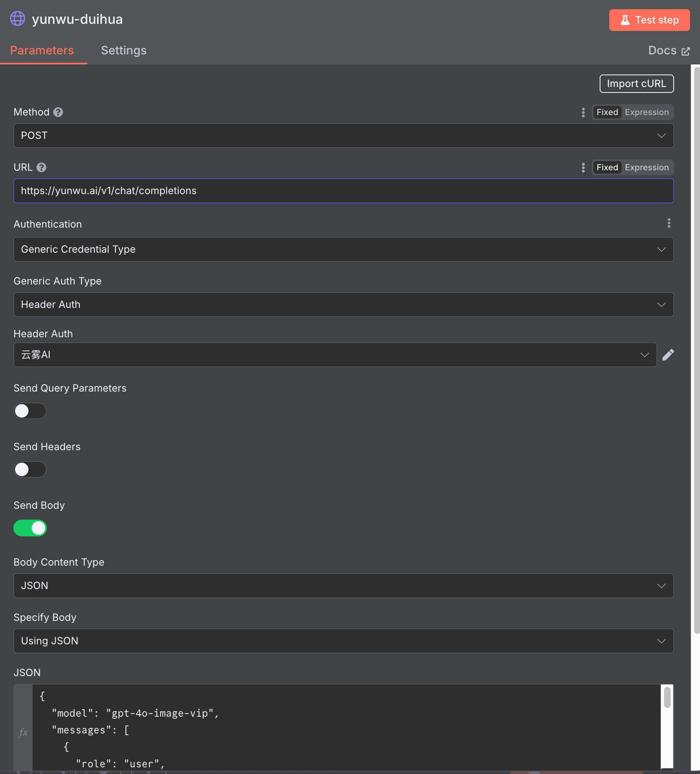Open the Specify Body dropdown Using JSON

(344, 641)
